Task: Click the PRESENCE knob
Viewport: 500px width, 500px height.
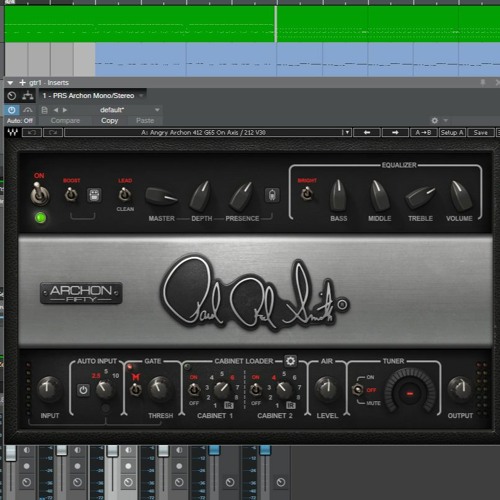Action: click(241, 197)
